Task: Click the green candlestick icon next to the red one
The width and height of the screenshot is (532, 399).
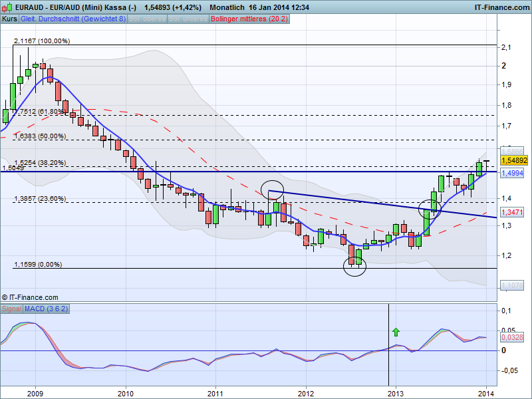Action: [9, 7]
